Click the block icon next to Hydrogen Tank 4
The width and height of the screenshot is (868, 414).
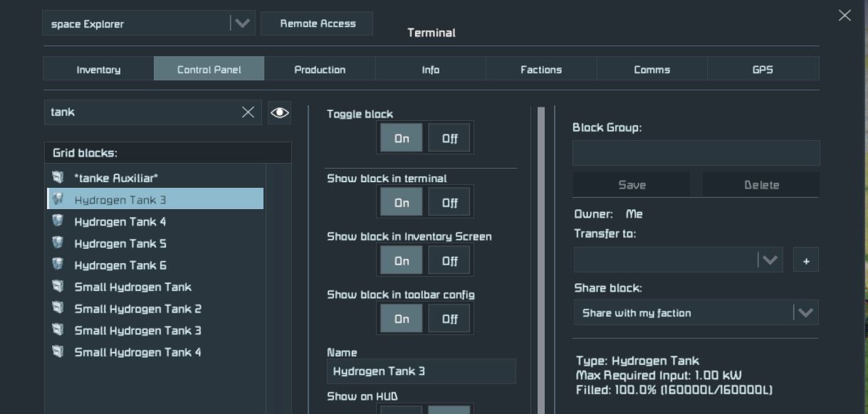(58, 221)
